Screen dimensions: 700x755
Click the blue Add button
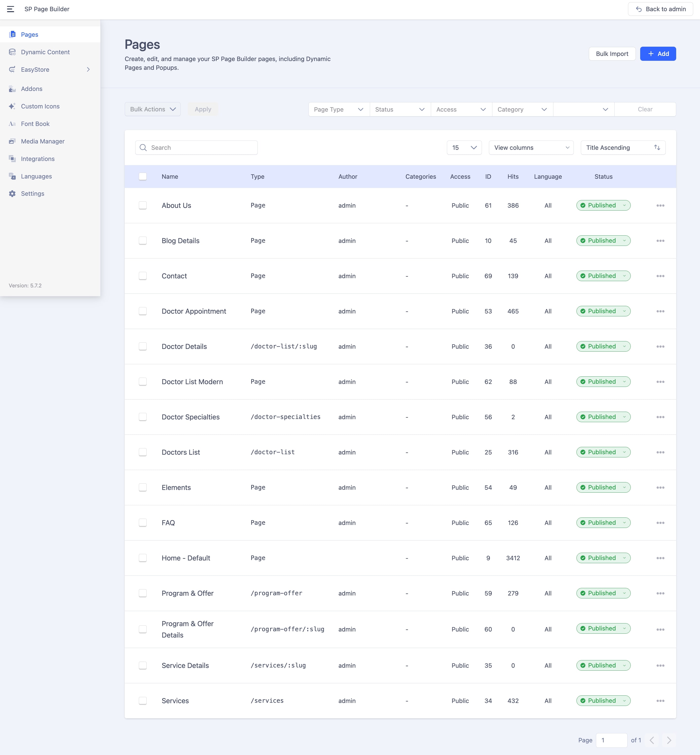(658, 54)
